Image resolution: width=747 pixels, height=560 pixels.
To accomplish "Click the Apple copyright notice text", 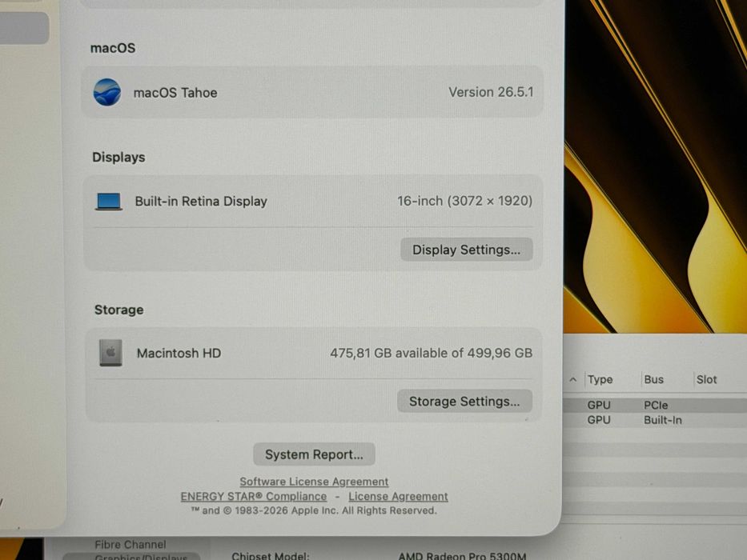I will coord(314,510).
